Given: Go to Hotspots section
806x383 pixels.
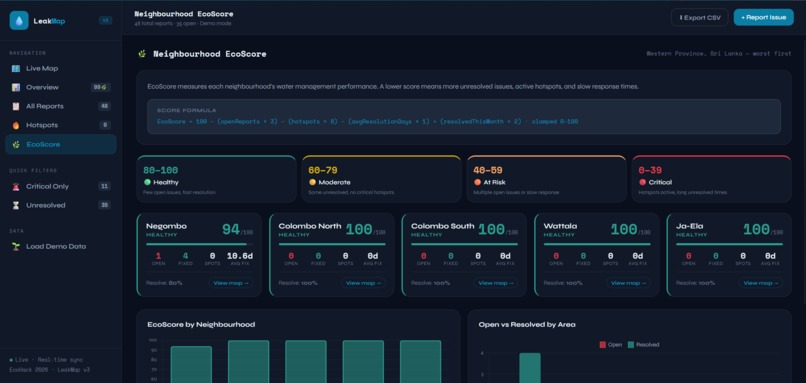Looking at the screenshot, I should pos(61,125).
